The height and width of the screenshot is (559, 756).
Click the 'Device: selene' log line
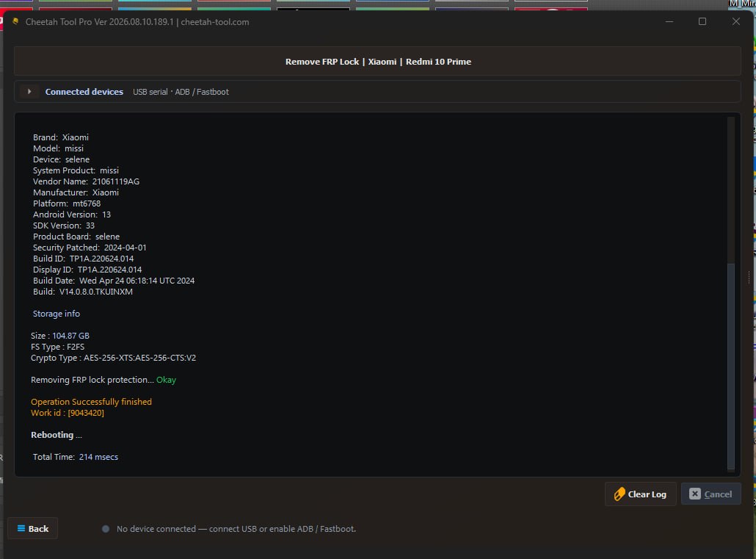tap(61, 159)
